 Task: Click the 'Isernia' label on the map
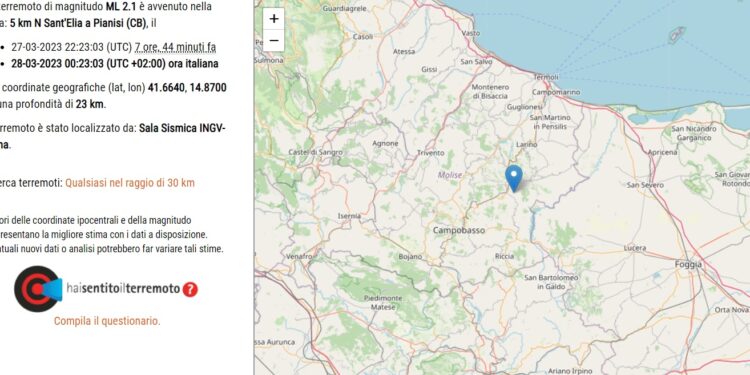pyautogui.click(x=349, y=216)
